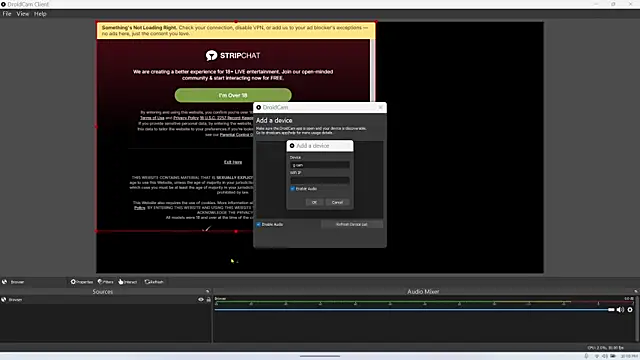
Task: Click the Stripchat logo
Action: click(x=233, y=56)
